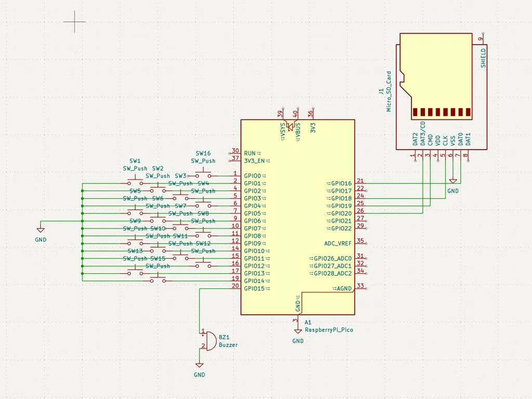
Task: Click the 'GPIO10' pin label
Action: tap(254, 251)
